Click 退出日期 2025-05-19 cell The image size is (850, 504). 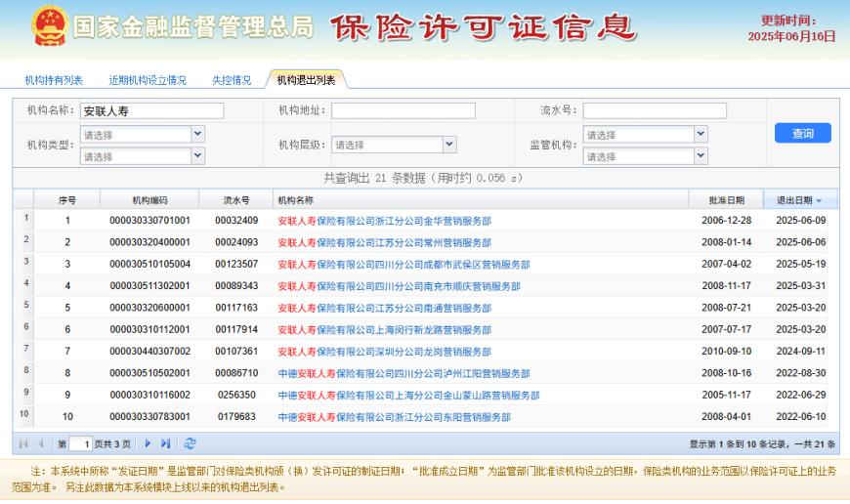pos(801,264)
